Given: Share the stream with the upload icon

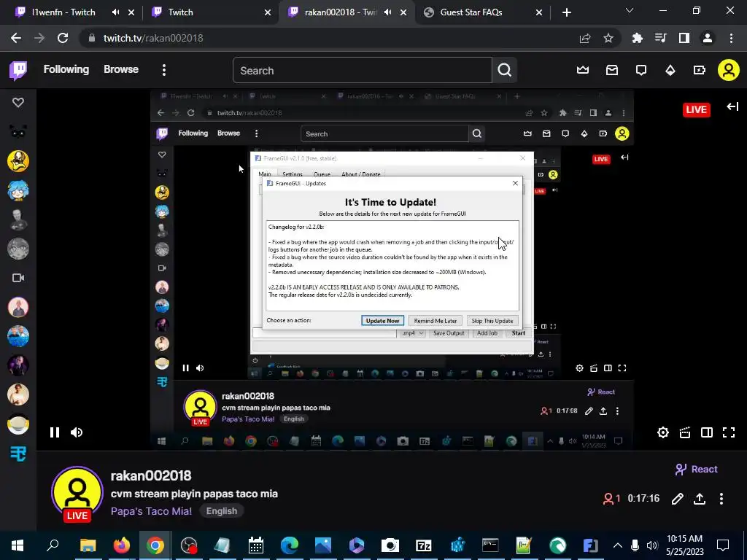Looking at the screenshot, I should [700, 499].
